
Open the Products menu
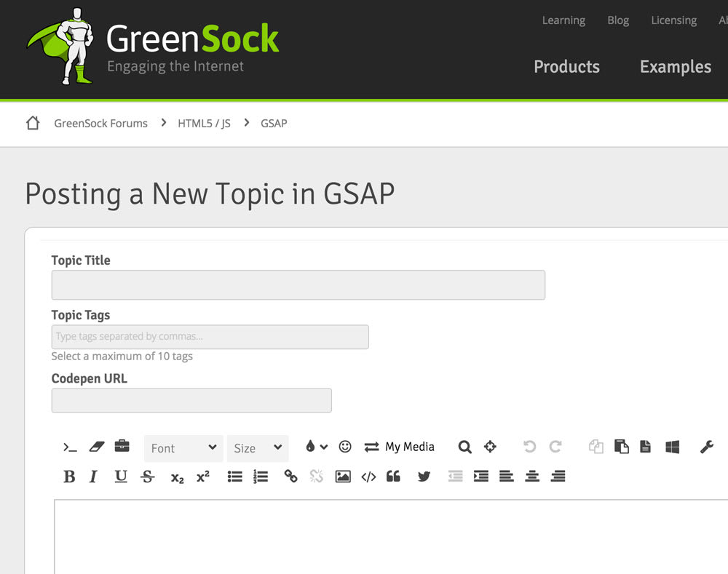(x=566, y=67)
